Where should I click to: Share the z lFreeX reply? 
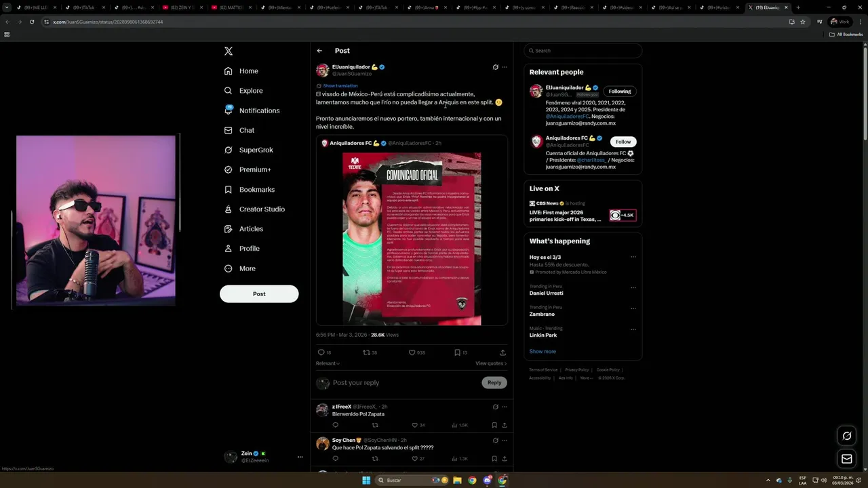click(505, 425)
